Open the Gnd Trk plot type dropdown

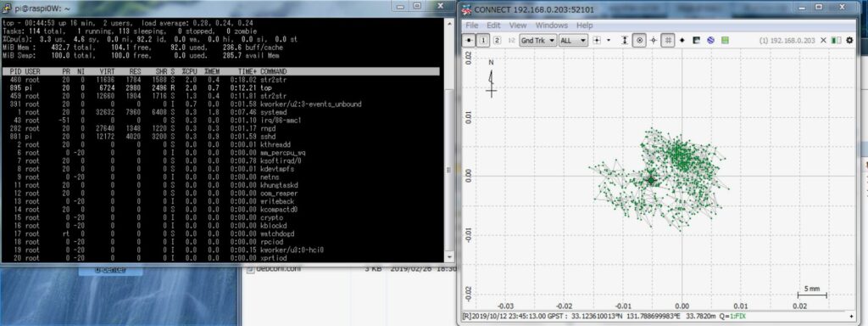[x=538, y=41]
